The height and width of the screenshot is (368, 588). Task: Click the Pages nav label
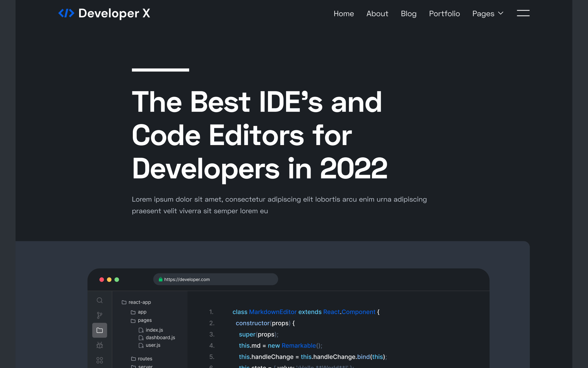click(483, 14)
